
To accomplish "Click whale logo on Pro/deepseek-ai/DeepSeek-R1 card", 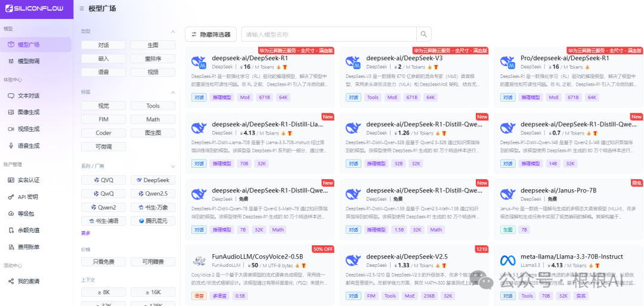I will tap(507, 62).
